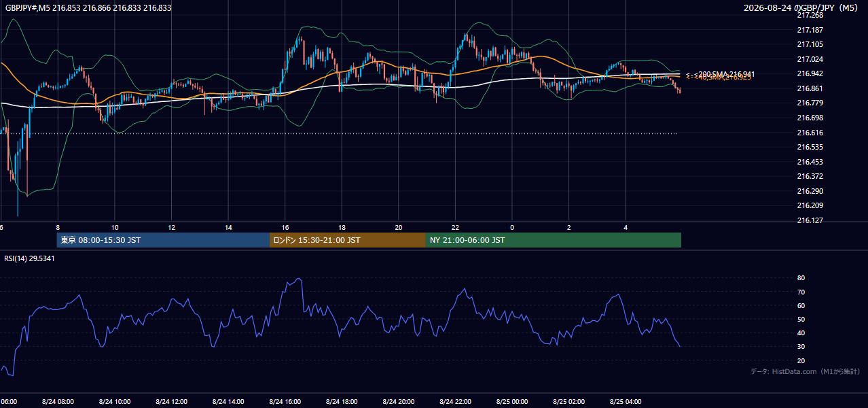This screenshot has width=868, height=408.
Task: Click the 8/25 04:00 date axis label
Action: [626, 402]
